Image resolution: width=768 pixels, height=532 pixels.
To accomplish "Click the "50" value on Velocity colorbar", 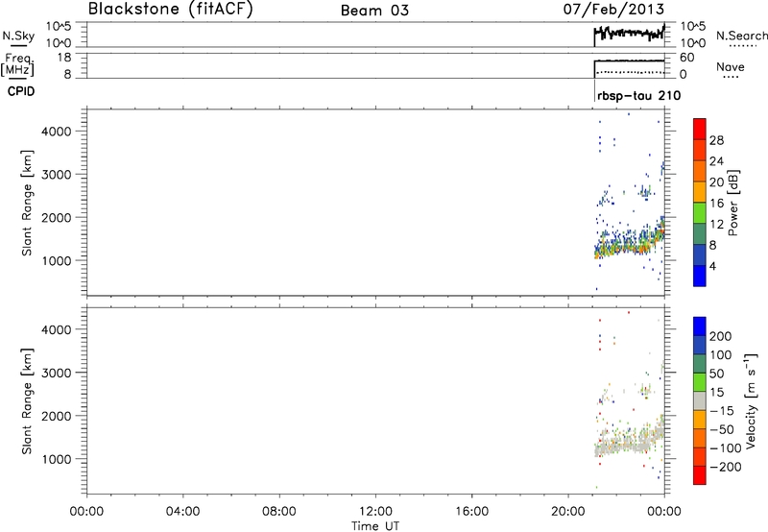I will pyautogui.click(x=716, y=374).
